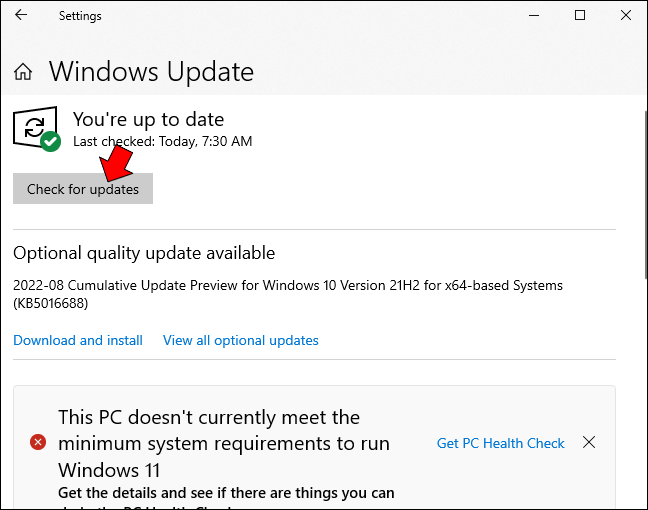Click the vertical scrollbar thumb
This screenshot has height=510, width=648.
point(646,194)
